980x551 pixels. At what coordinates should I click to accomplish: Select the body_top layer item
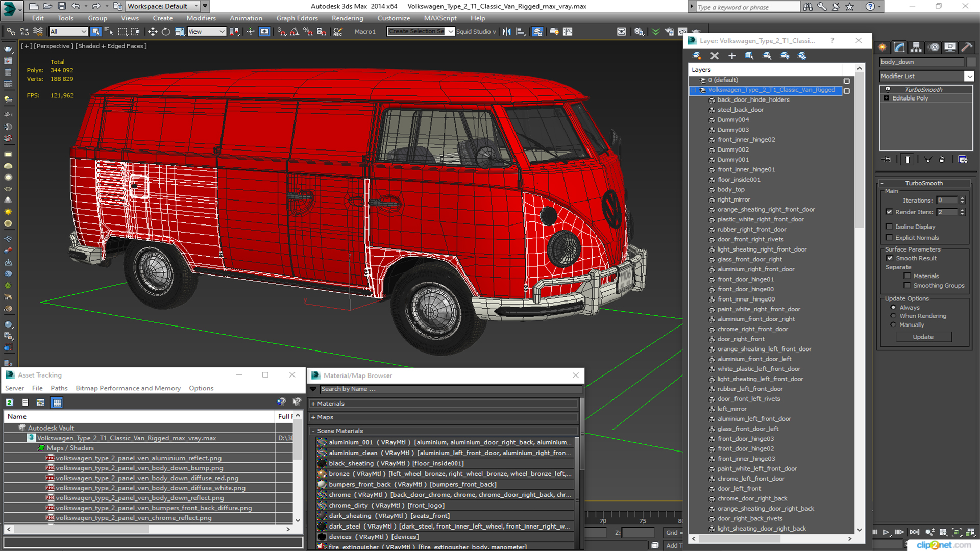[x=730, y=189]
